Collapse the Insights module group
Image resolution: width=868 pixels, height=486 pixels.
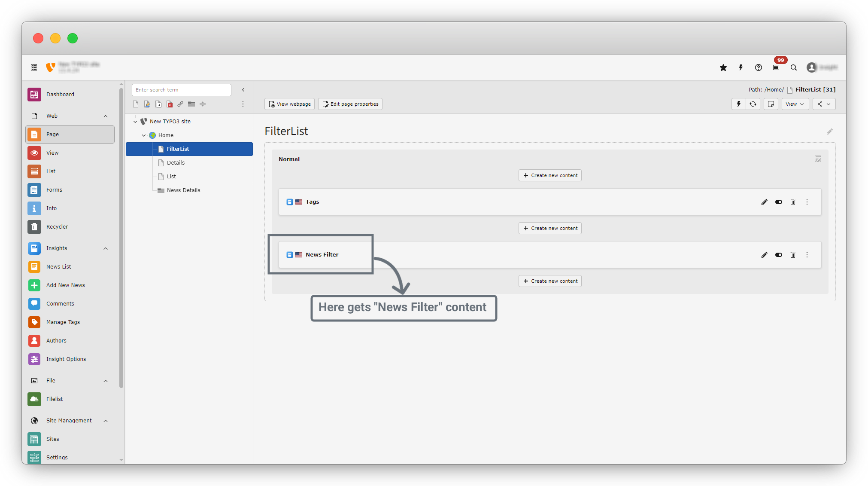(x=106, y=248)
